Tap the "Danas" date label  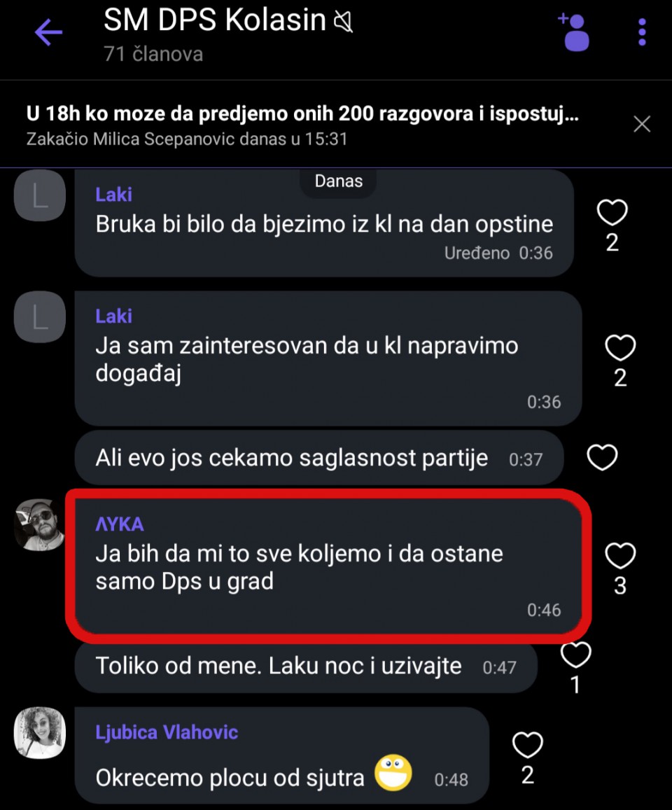pos(339,181)
